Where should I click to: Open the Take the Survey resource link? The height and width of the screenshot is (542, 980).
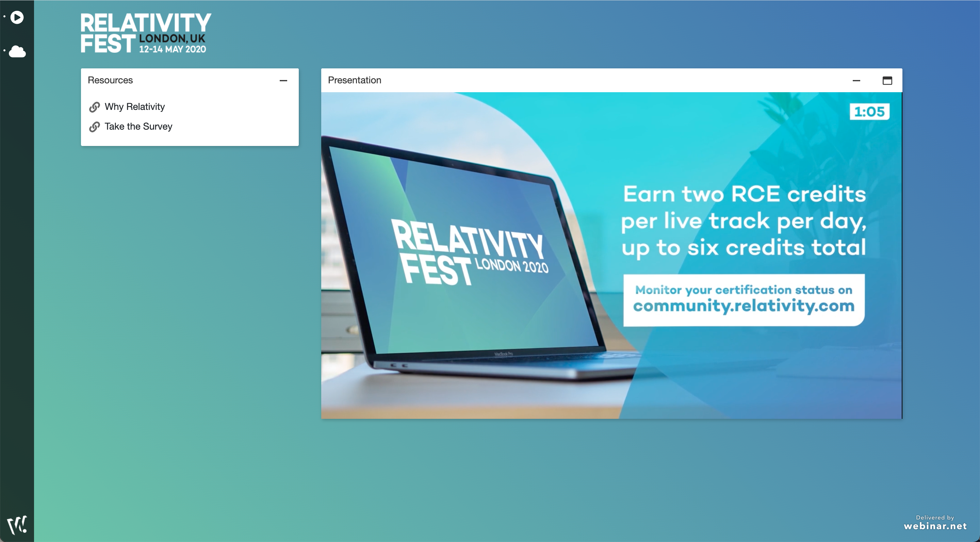(139, 126)
